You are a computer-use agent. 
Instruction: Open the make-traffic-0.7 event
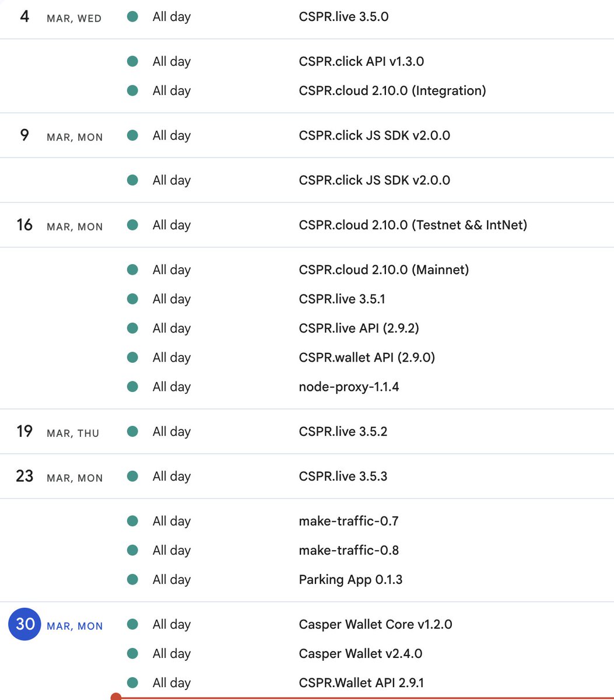point(349,521)
